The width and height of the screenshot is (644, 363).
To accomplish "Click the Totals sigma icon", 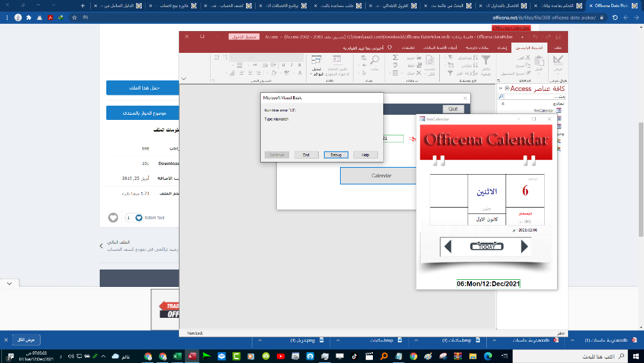I will 395,57.
